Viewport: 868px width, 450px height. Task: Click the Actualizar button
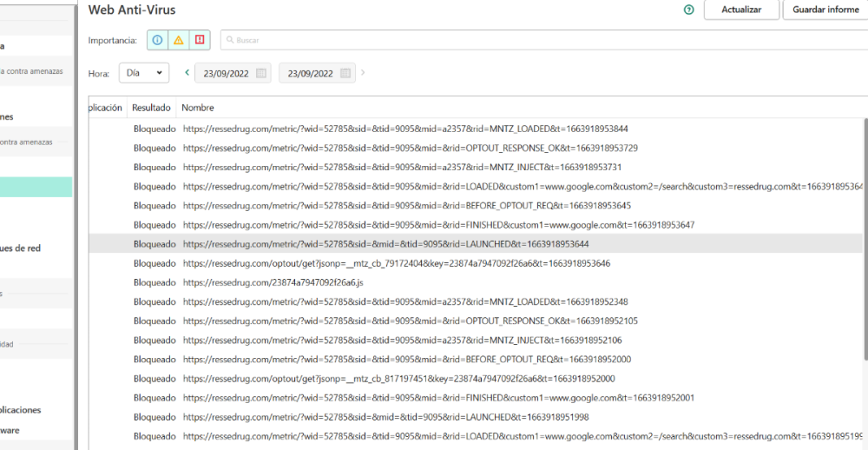(741, 10)
